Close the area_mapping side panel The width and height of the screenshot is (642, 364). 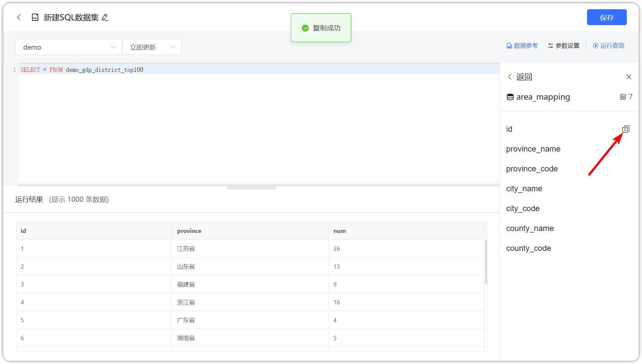(629, 77)
